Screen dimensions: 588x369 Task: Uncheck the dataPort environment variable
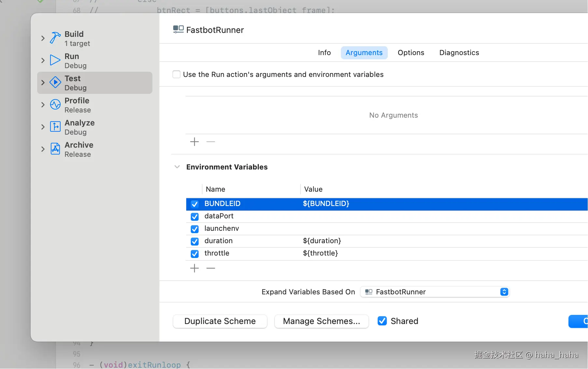coord(195,216)
